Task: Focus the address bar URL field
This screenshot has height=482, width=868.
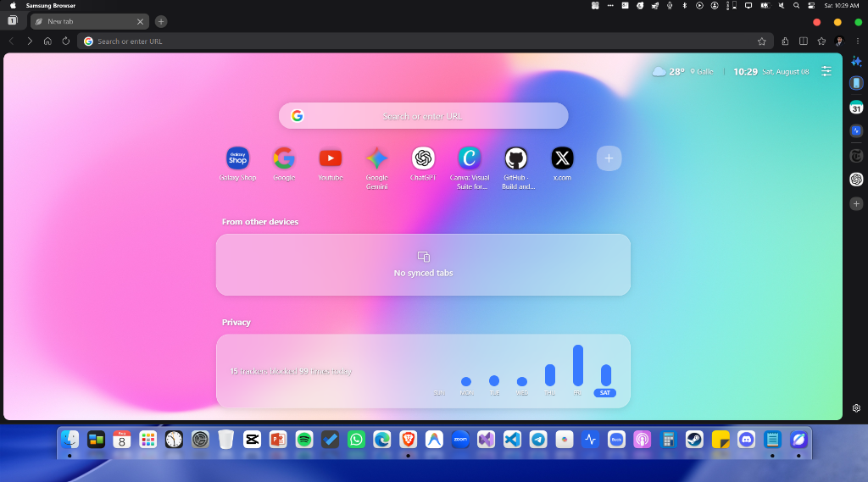Action: tap(424, 42)
